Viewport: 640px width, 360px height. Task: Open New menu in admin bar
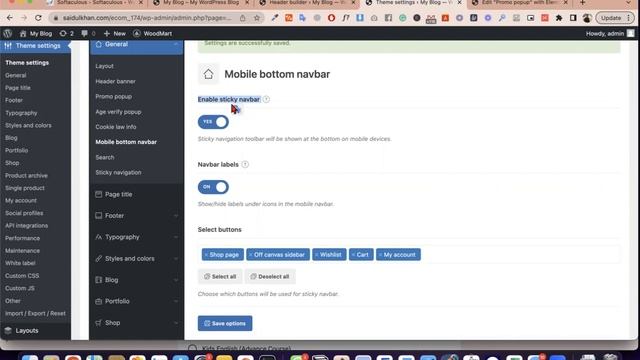(x=115, y=33)
